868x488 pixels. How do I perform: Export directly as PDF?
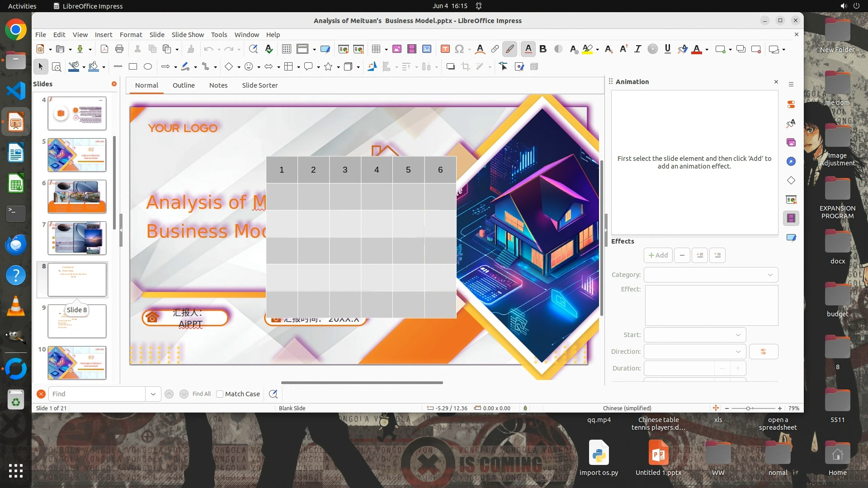click(104, 49)
